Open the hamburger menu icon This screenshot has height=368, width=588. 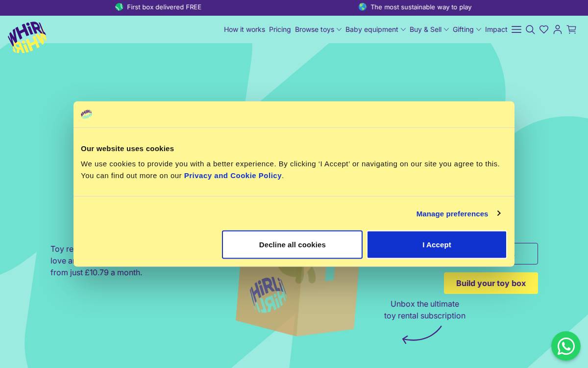[x=516, y=29]
